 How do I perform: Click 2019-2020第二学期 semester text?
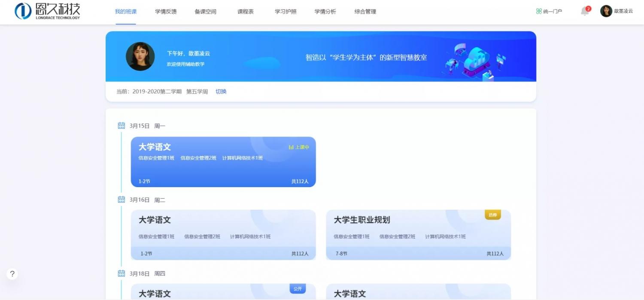point(157,91)
